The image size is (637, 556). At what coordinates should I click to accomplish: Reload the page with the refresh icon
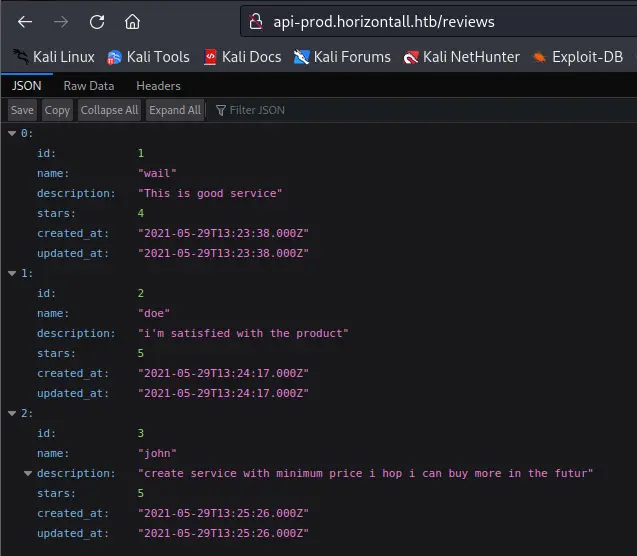click(x=97, y=22)
